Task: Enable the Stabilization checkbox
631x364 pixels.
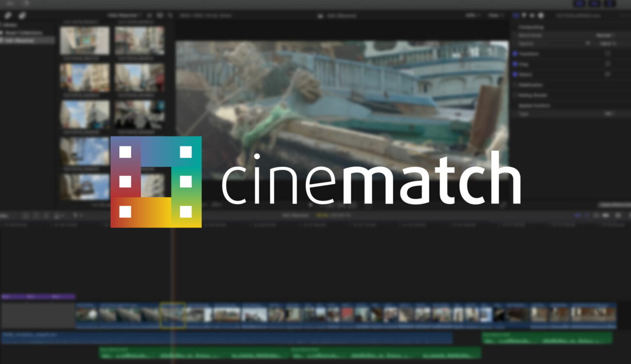Action: click(x=515, y=85)
